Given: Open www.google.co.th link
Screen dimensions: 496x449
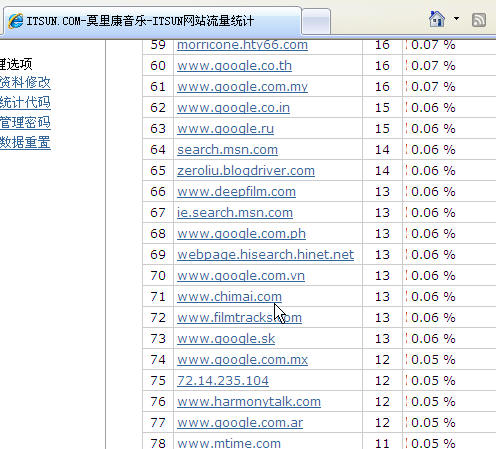Looking at the screenshot, I should tap(234, 66).
